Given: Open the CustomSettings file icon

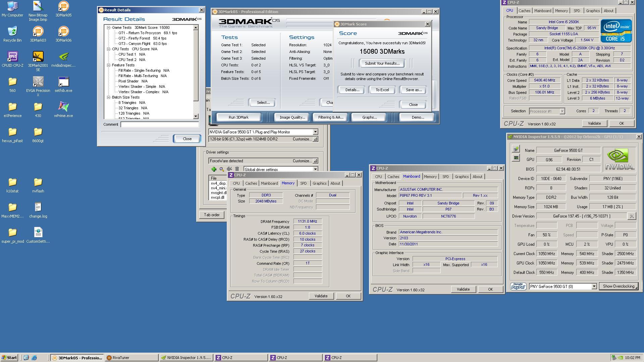Looking at the screenshot, I should [38, 235].
